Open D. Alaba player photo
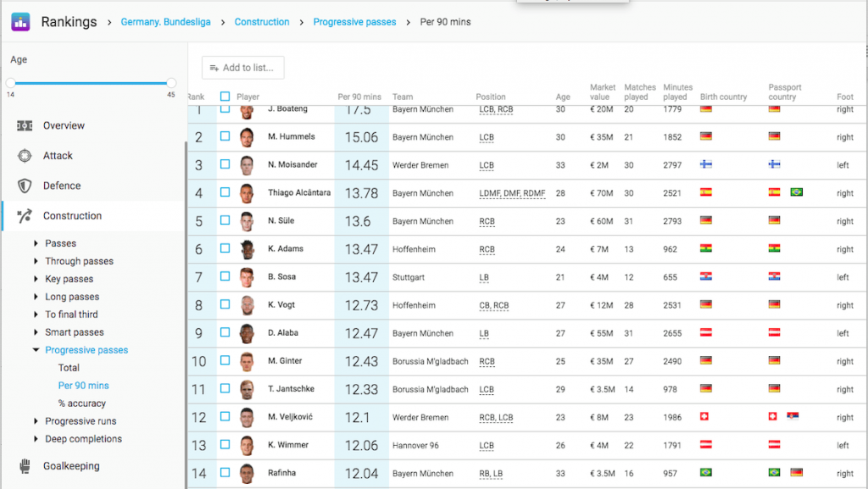 (247, 334)
